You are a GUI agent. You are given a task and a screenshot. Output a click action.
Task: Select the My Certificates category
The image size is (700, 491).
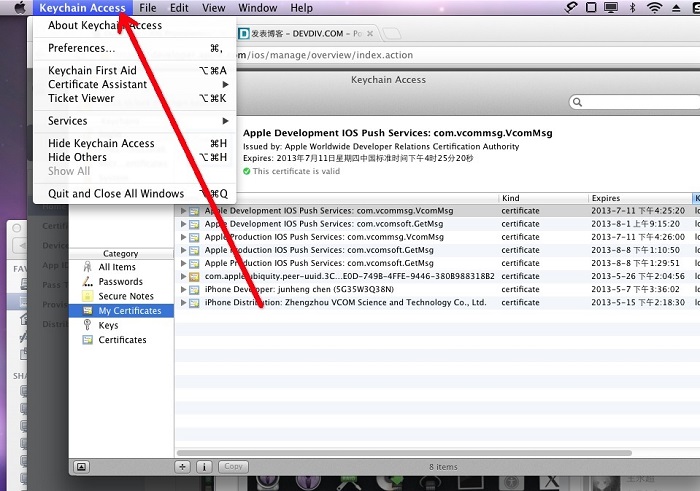click(x=121, y=311)
